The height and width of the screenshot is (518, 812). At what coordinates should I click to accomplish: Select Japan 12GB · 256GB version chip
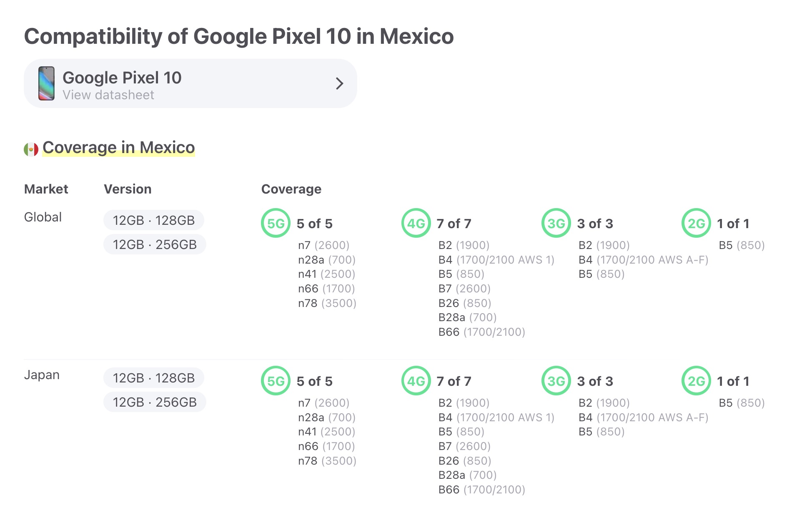click(x=155, y=402)
